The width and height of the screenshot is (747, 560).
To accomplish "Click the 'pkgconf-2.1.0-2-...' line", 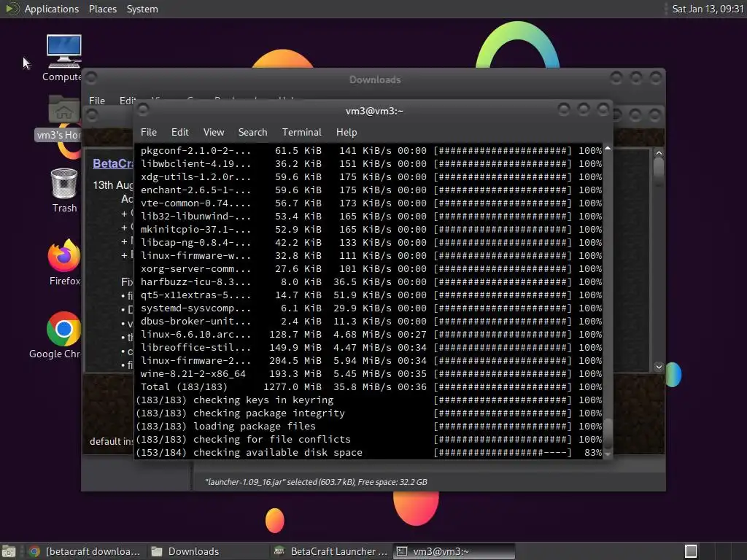I will click(x=371, y=150).
